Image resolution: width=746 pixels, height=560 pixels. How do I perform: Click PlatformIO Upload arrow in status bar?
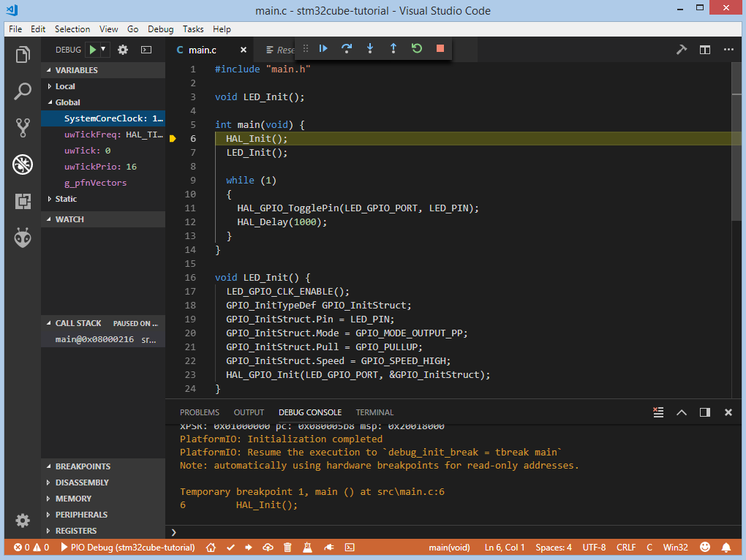(x=249, y=548)
